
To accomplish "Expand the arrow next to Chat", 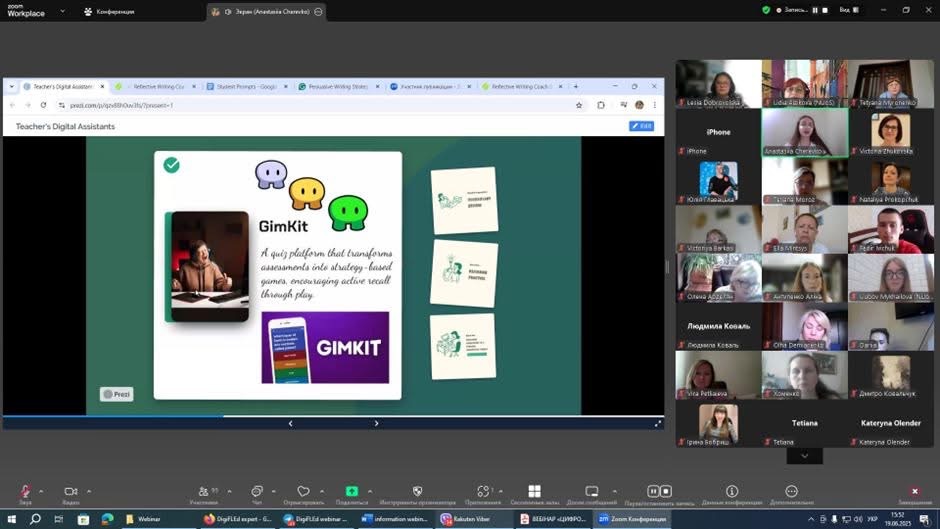I will tap(273, 491).
